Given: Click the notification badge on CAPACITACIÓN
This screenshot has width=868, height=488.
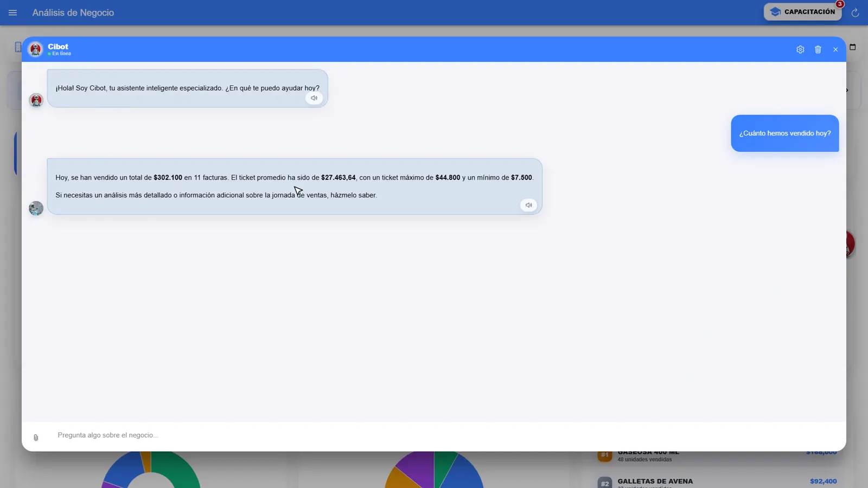Looking at the screenshot, I should [840, 4].
